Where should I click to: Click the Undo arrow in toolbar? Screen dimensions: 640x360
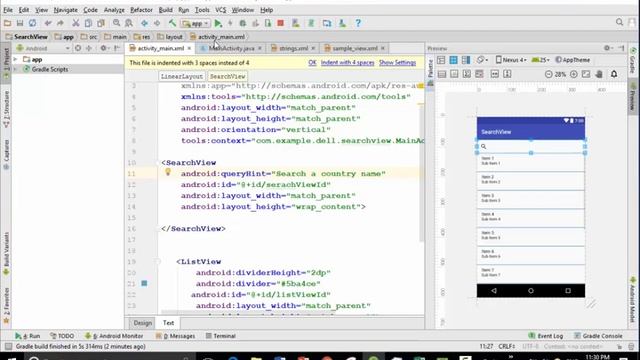tap(48, 23)
